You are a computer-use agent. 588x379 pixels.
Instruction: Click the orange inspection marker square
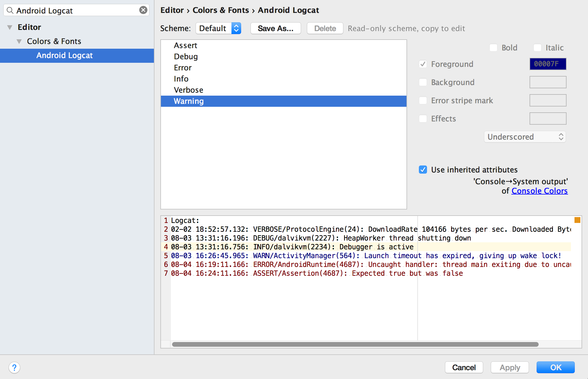tap(577, 220)
